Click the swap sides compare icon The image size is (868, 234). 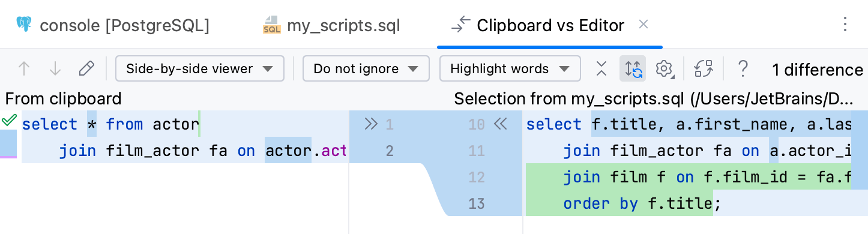[x=703, y=69]
